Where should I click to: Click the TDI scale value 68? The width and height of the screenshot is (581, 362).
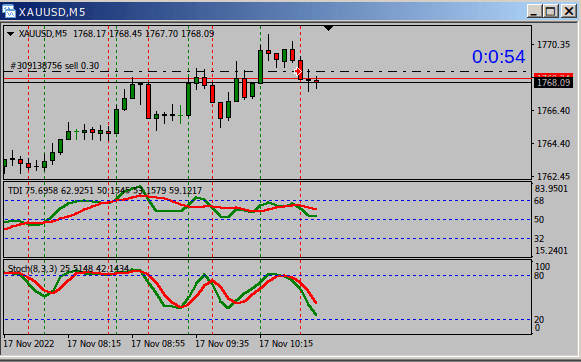[539, 201]
